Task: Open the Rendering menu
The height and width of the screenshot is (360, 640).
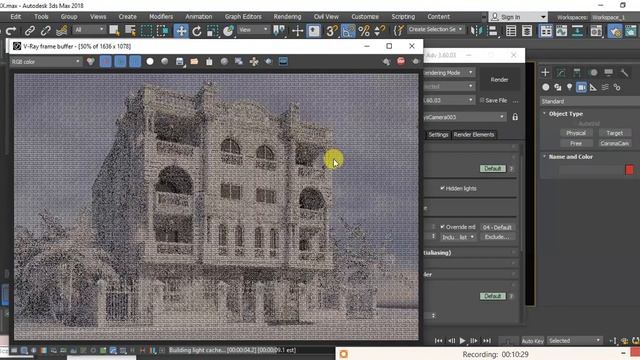Action: click(x=287, y=17)
